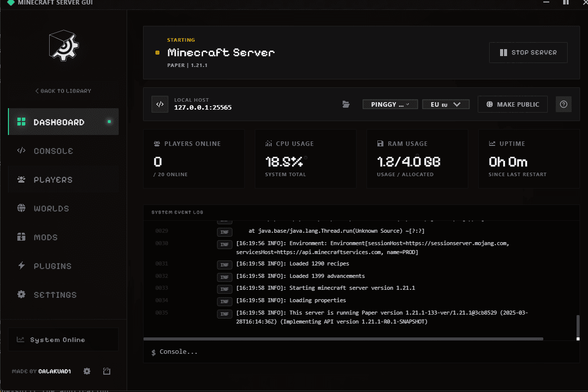Click the green diamond app icon in the title bar
This screenshot has width=588, height=392.
coord(11,2)
